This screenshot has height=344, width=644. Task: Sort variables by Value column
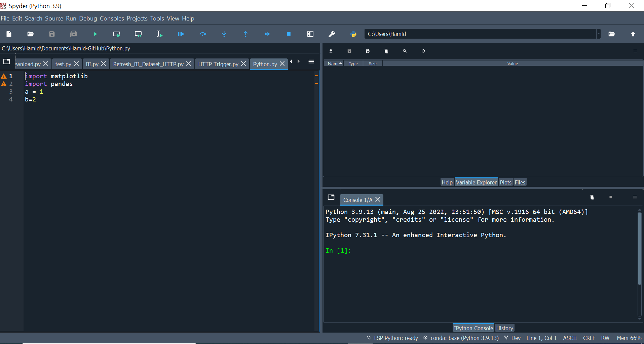tap(513, 63)
